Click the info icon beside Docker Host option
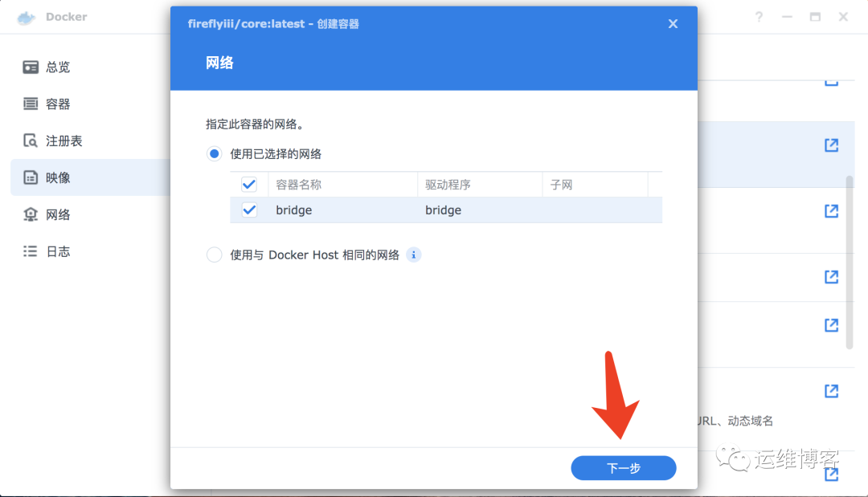Screen dimensions: 868x497 [414, 255]
